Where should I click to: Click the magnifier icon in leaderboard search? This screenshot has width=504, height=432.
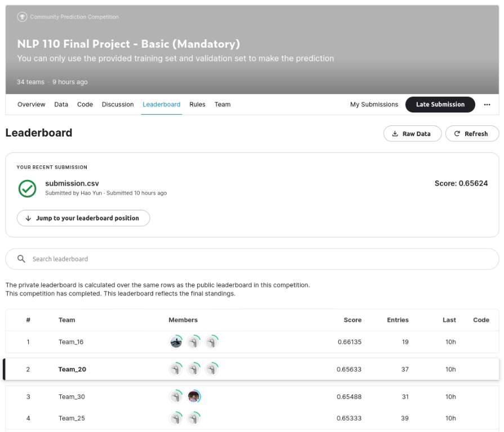tap(21, 259)
